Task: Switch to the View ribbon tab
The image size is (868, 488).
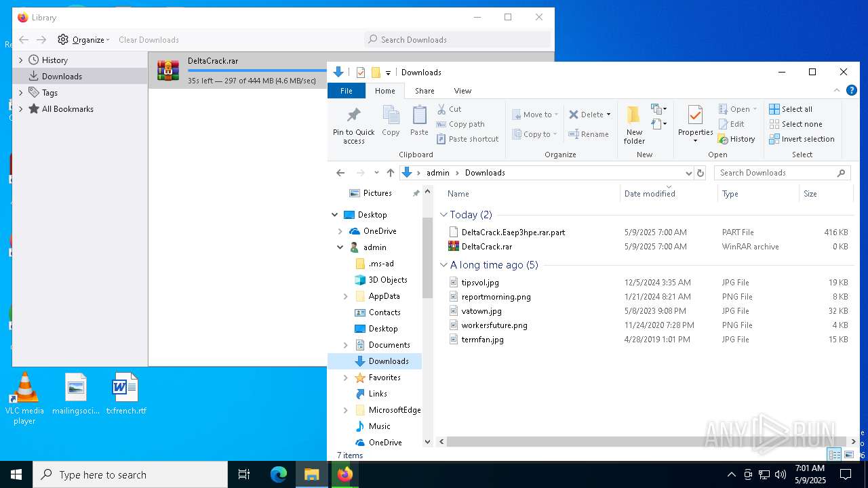Action: [x=462, y=91]
